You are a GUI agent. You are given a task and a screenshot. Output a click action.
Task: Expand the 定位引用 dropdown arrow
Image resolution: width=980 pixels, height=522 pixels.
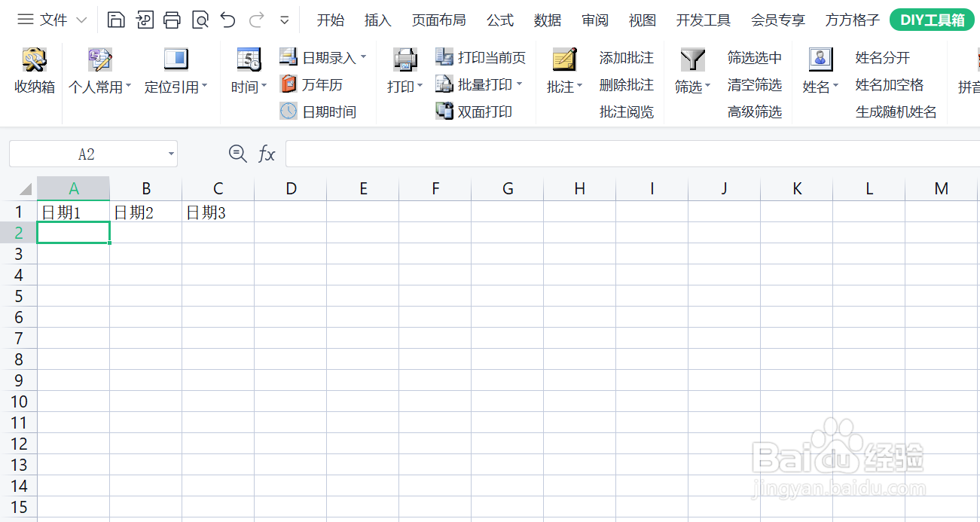[x=204, y=86]
